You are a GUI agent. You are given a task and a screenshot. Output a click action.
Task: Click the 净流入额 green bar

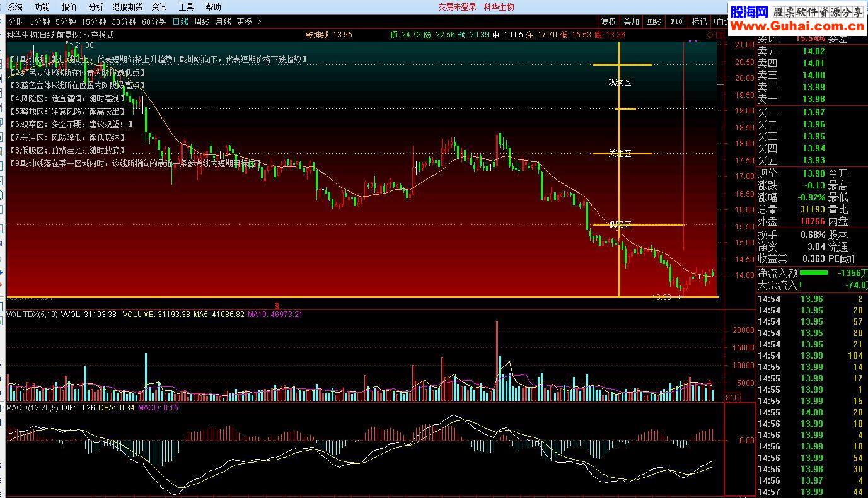(x=814, y=273)
